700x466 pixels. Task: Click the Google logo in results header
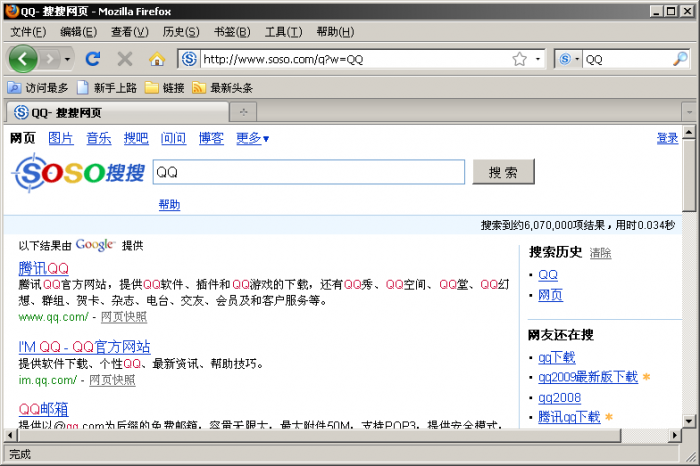[96, 245]
